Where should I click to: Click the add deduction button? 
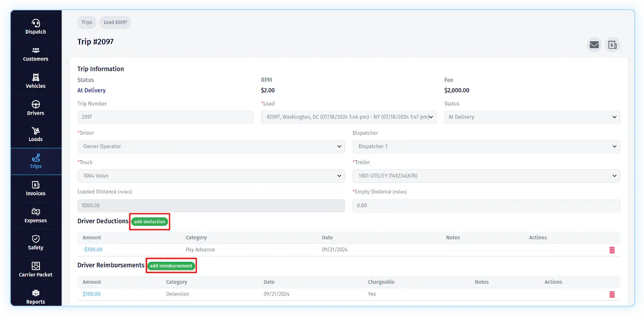(x=150, y=222)
